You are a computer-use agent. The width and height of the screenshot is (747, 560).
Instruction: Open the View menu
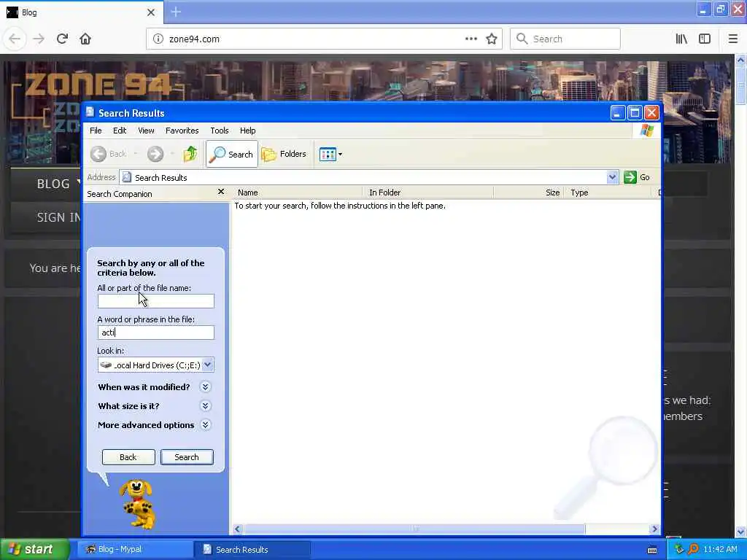click(x=146, y=131)
